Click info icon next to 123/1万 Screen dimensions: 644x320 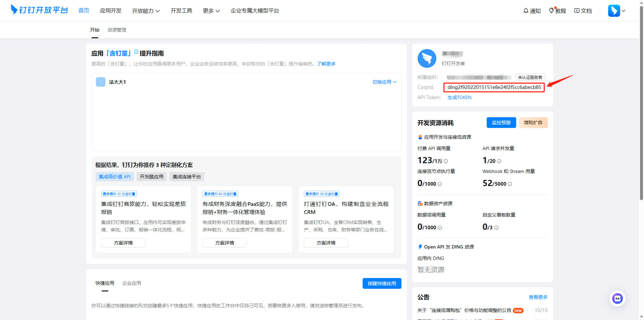point(446,161)
